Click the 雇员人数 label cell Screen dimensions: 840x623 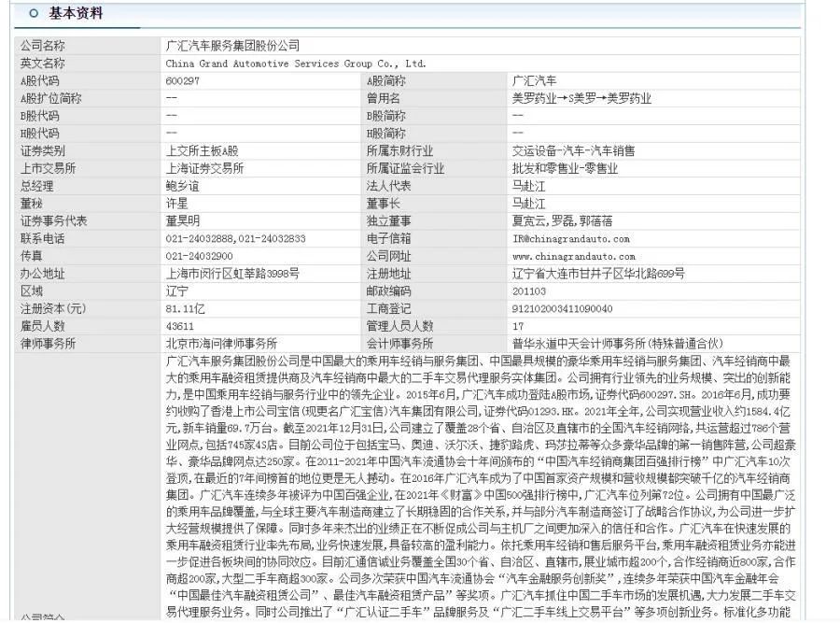coord(88,326)
